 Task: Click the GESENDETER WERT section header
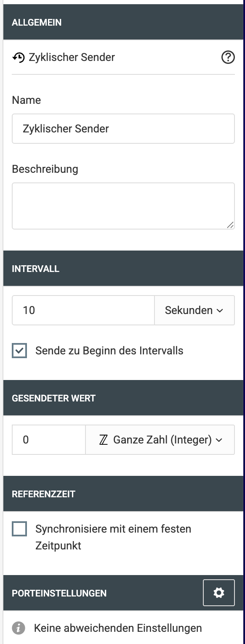tap(123, 398)
